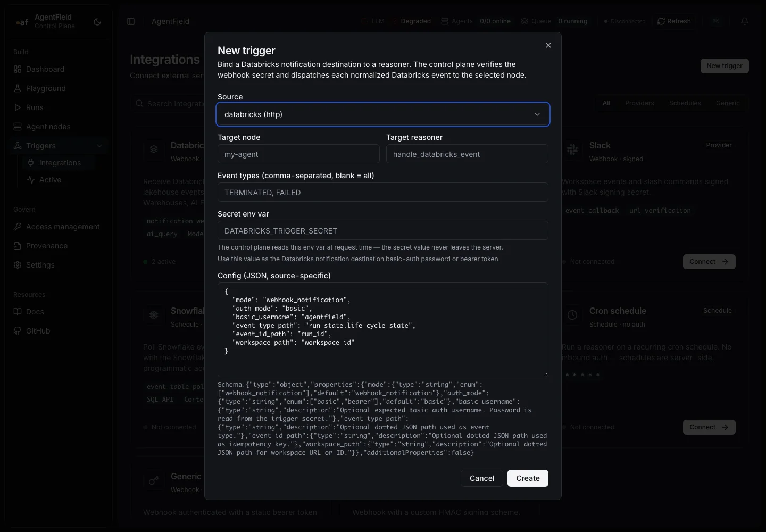Viewport: 766px width, 532px height.
Task: Open Playground page
Action: coord(46,88)
